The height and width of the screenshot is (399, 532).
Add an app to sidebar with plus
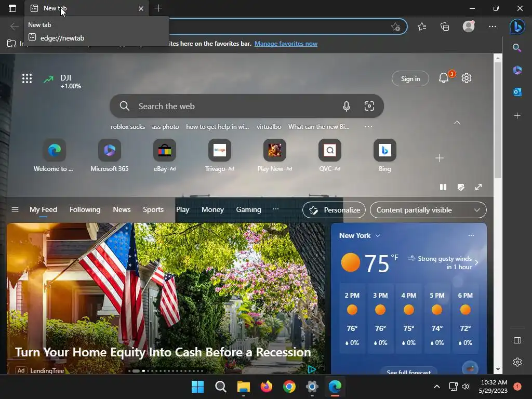point(517,116)
